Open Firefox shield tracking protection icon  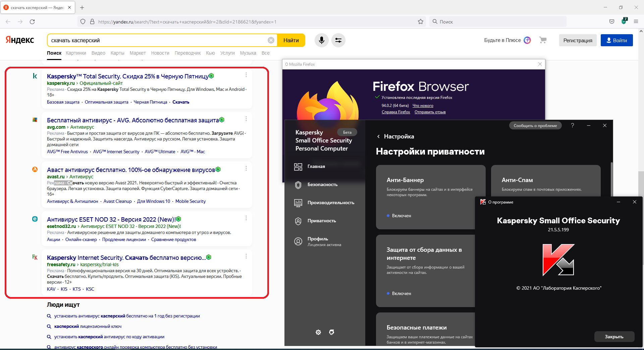[83, 22]
